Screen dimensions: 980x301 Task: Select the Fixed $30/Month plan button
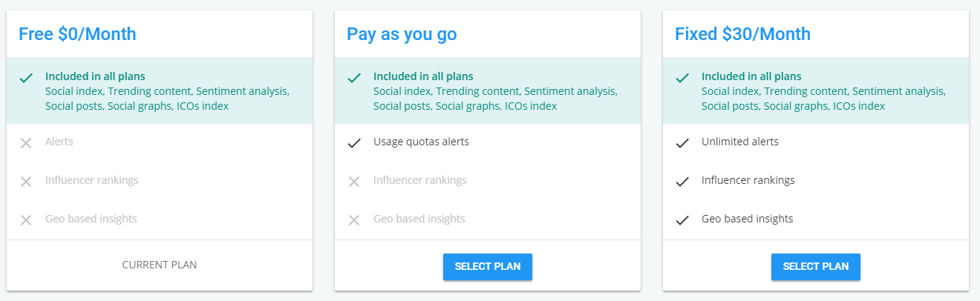816,267
